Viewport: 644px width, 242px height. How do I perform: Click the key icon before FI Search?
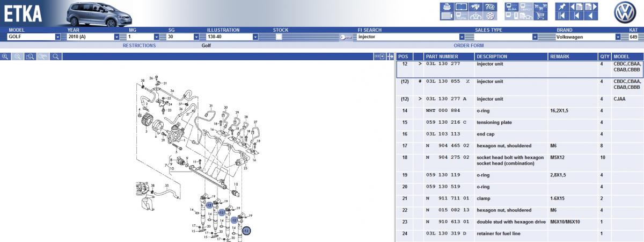point(346,37)
